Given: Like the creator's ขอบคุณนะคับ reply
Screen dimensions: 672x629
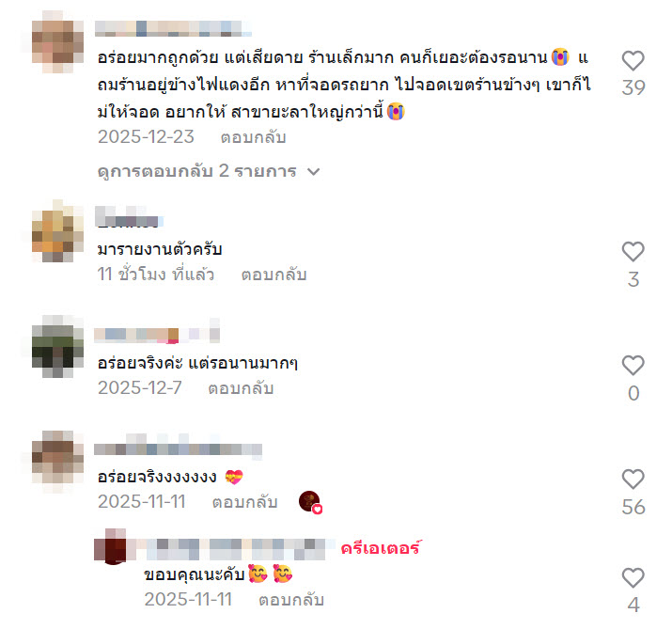Looking at the screenshot, I should point(633,577).
